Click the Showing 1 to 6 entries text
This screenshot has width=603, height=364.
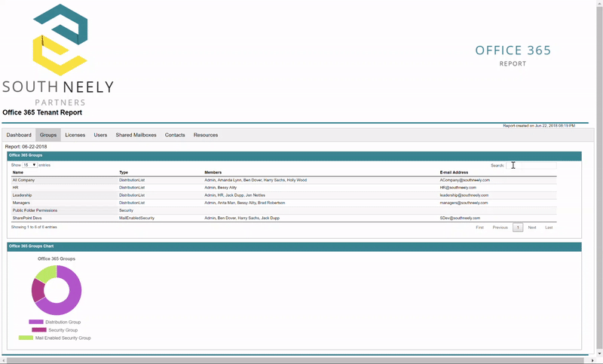point(34,227)
